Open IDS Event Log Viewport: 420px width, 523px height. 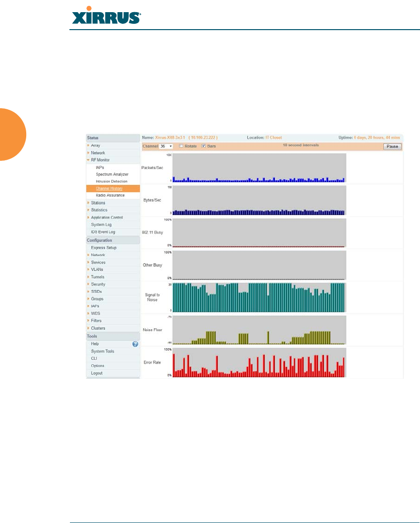coord(103,232)
